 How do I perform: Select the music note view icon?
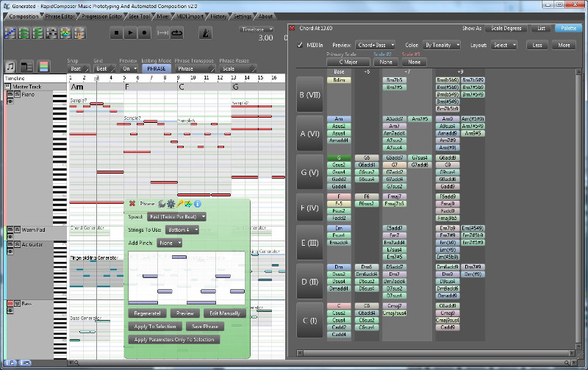click(10, 67)
